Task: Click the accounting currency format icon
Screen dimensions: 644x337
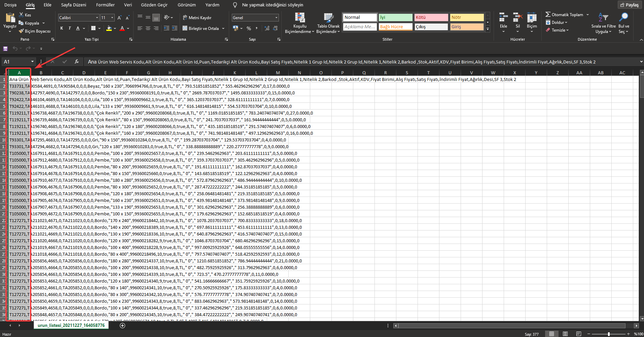Action: [236, 28]
